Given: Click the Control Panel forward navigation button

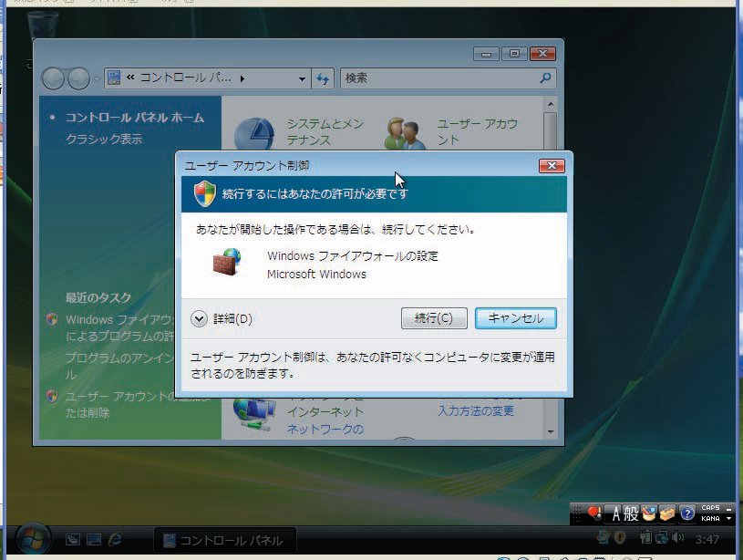Looking at the screenshot, I should (78, 78).
